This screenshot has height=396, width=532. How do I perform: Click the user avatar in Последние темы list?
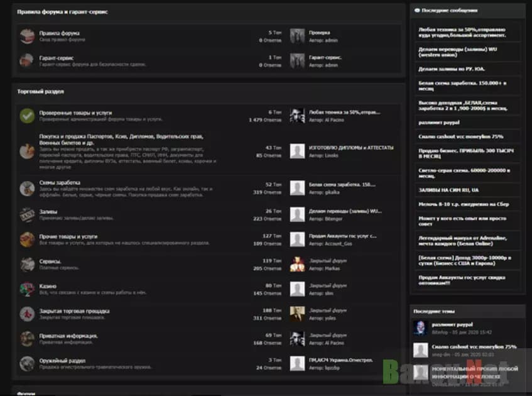pyautogui.click(x=420, y=327)
